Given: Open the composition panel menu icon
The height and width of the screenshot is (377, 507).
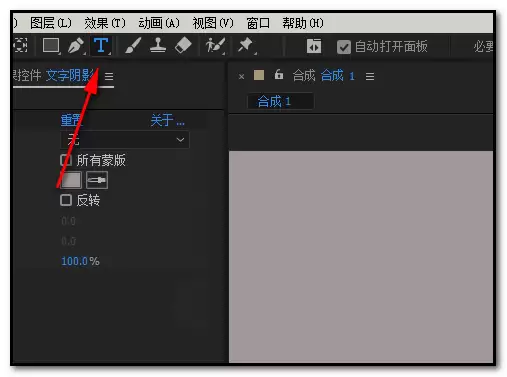Looking at the screenshot, I should point(370,77).
